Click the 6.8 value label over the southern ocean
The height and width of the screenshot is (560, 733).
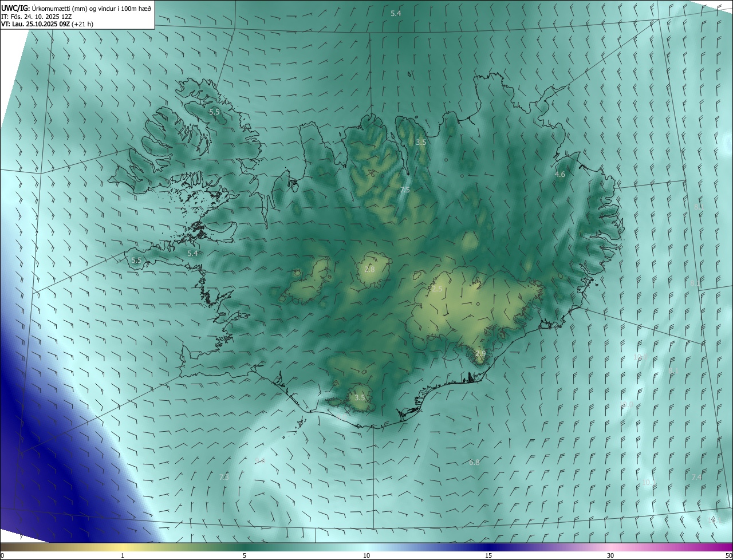click(474, 463)
